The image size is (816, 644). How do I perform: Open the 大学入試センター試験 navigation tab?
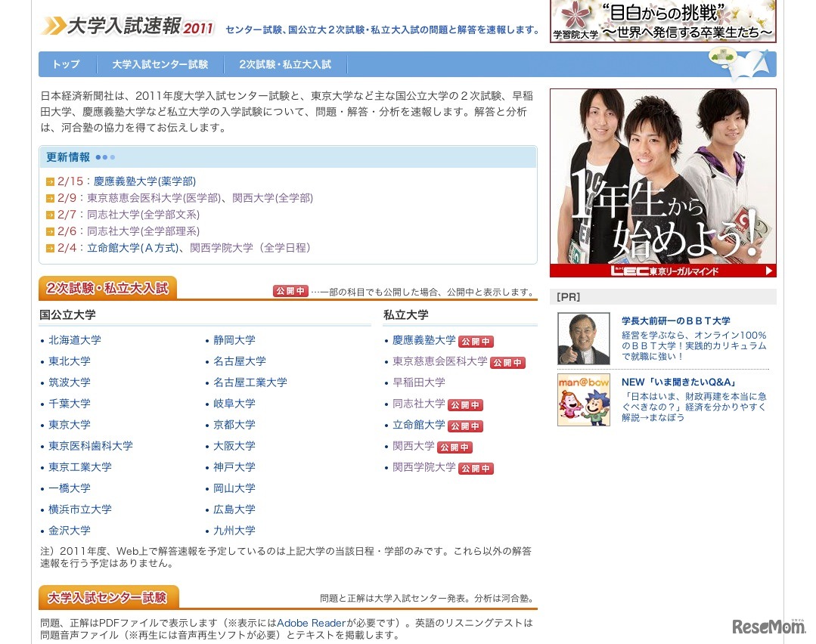click(x=160, y=64)
